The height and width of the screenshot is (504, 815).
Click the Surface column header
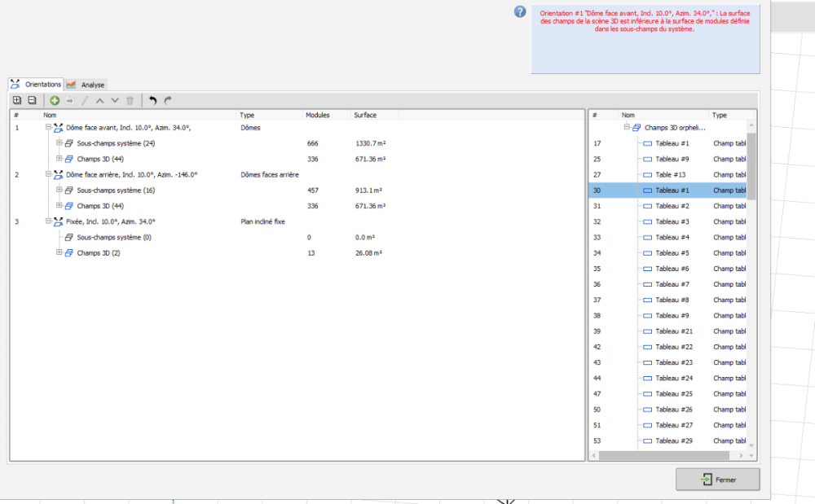(365, 115)
